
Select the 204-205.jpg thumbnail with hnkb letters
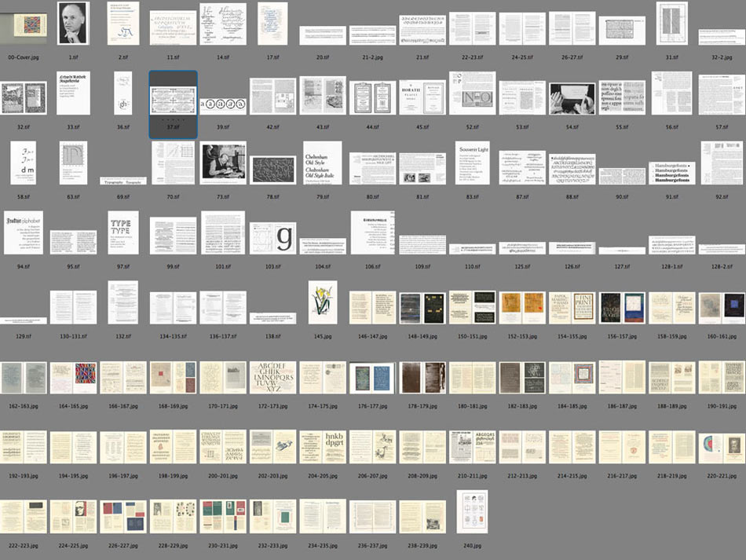322,446
